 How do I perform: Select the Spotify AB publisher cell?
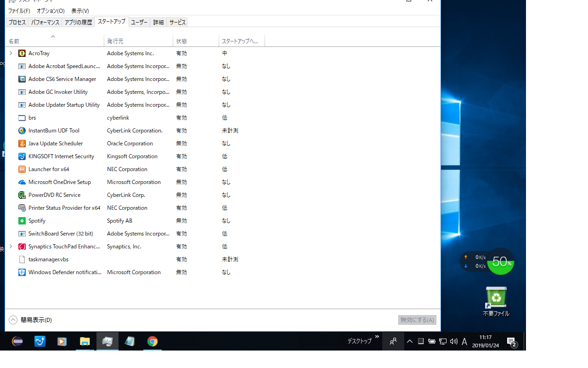[120, 221]
